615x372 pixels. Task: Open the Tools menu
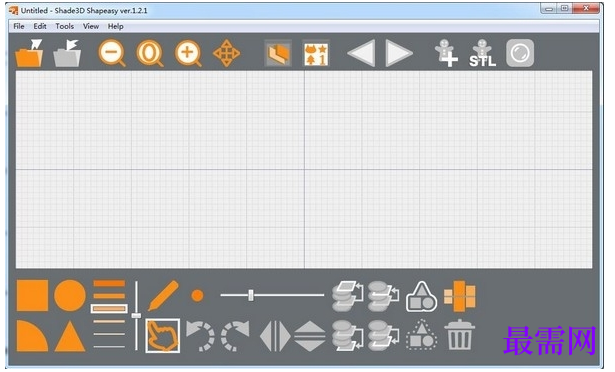pos(65,26)
